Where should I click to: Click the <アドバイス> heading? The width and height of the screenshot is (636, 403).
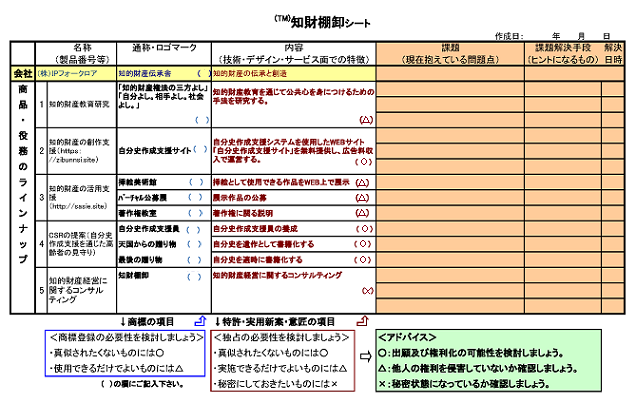[407, 337]
